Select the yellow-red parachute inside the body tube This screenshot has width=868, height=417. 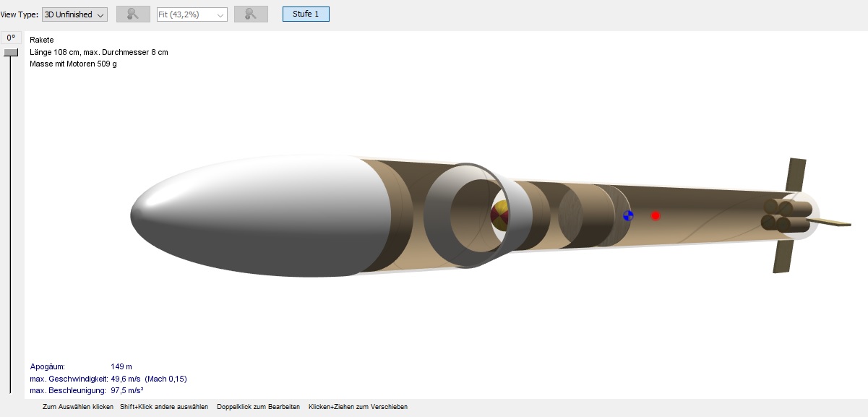coord(500,217)
